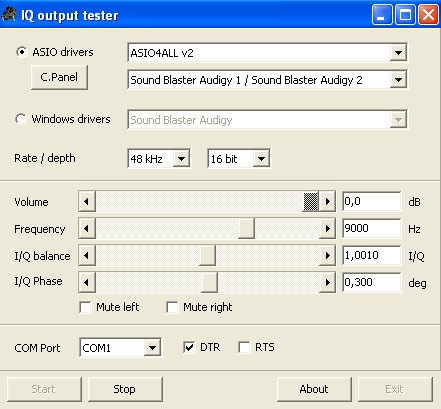This screenshot has width=441, height=409.
Task: Expand the COM1 port dropdown
Action: pyautogui.click(x=152, y=348)
